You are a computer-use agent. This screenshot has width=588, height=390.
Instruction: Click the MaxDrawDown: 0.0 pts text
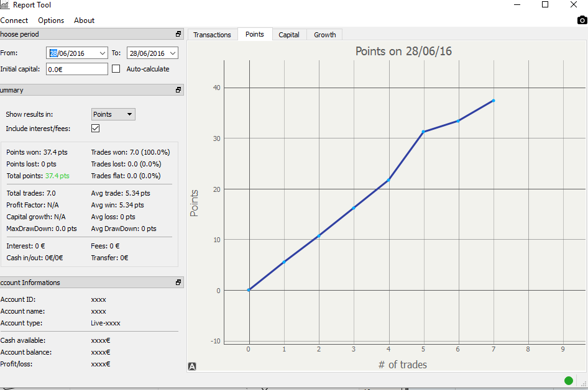pos(42,229)
